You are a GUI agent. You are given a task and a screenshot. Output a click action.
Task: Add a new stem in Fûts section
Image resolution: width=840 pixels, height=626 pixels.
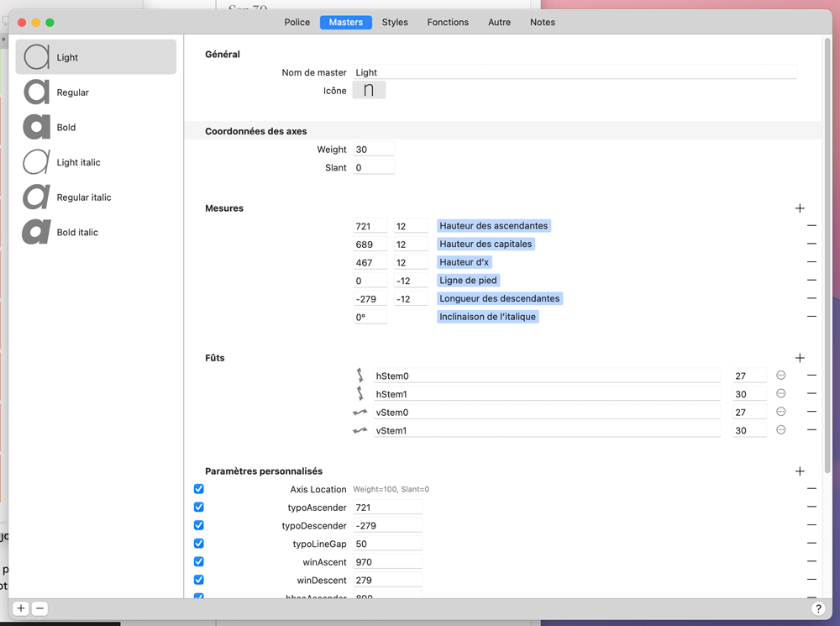(x=800, y=358)
